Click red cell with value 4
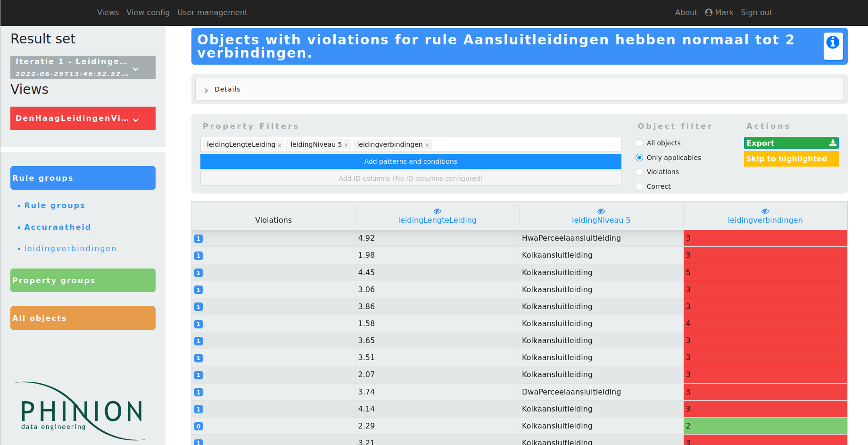 [765, 323]
